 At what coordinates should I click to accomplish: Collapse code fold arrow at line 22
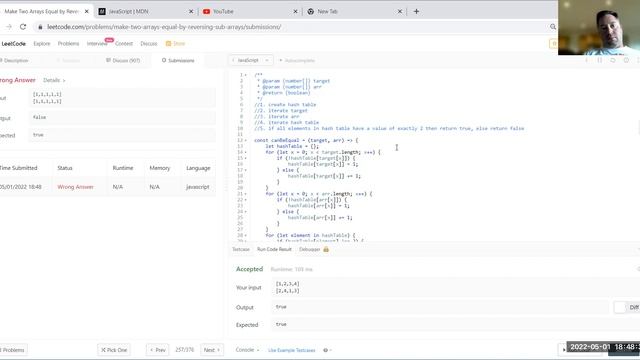(246, 200)
